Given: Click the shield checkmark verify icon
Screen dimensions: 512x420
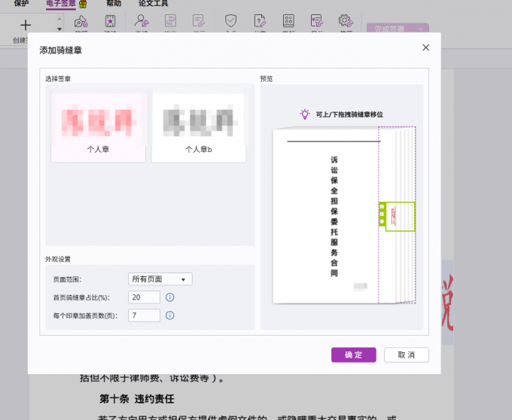Looking at the screenshot, I should [x=230, y=21].
